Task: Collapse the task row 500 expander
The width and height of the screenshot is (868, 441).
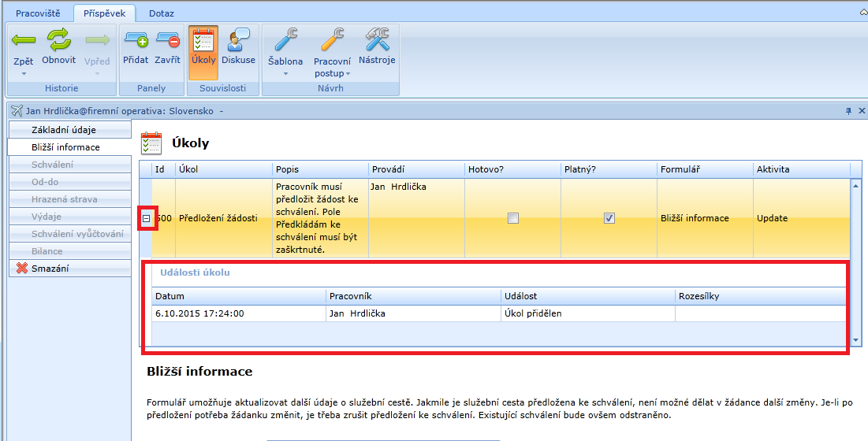Action: coord(147,218)
